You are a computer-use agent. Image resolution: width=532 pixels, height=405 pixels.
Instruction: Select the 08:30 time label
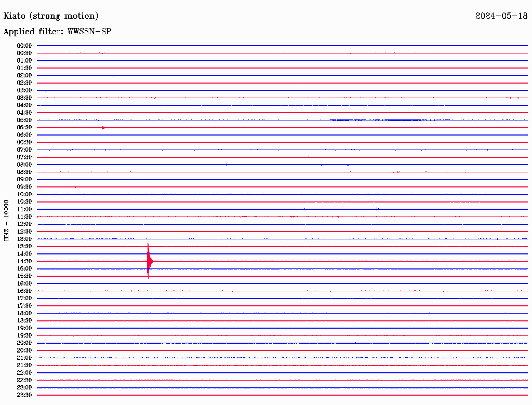24,172
